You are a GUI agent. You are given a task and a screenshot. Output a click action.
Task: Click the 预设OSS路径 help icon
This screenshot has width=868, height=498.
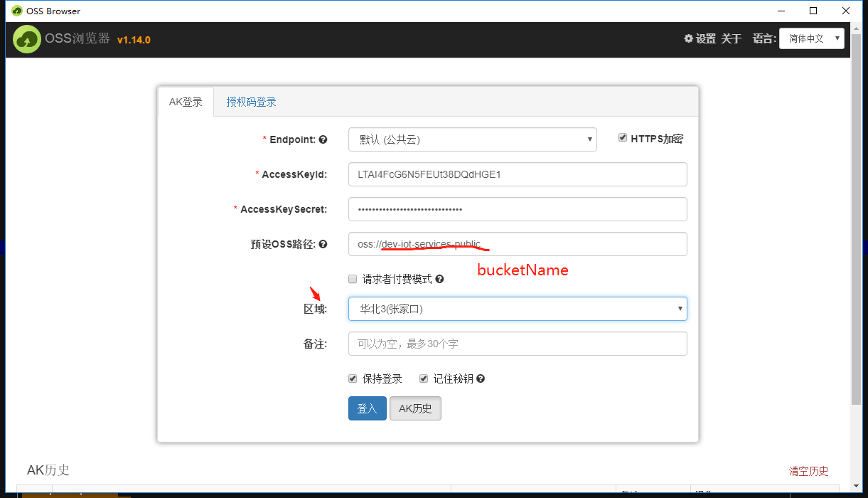pyautogui.click(x=323, y=245)
